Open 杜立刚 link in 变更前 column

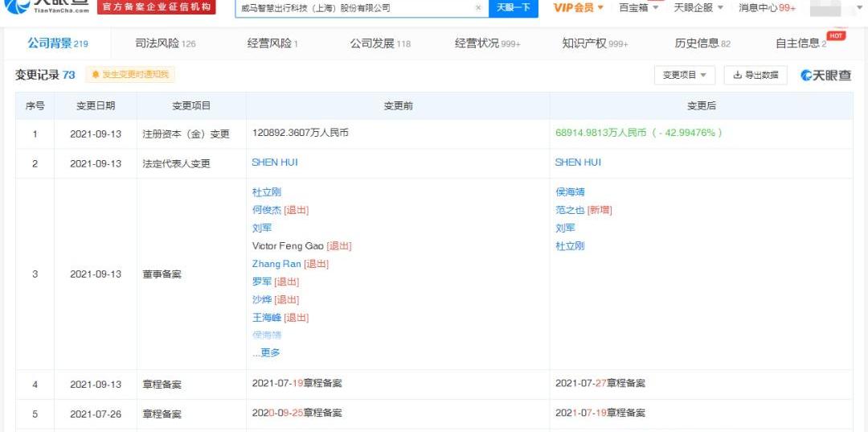coord(267,192)
